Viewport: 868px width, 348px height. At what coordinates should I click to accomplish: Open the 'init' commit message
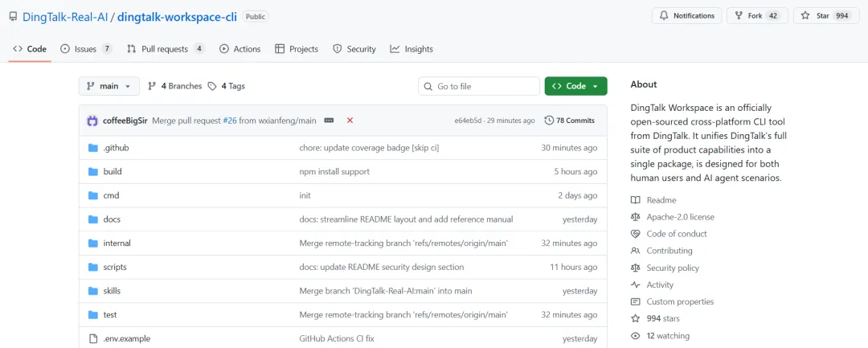pyautogui.click(x=305, y=195)
